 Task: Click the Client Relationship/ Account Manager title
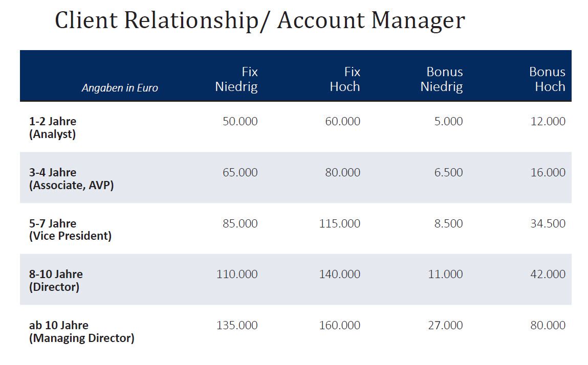[259, 21]
